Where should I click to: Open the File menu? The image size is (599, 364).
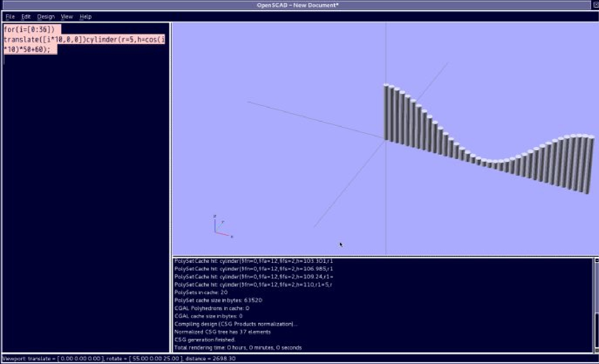(10, 17)
